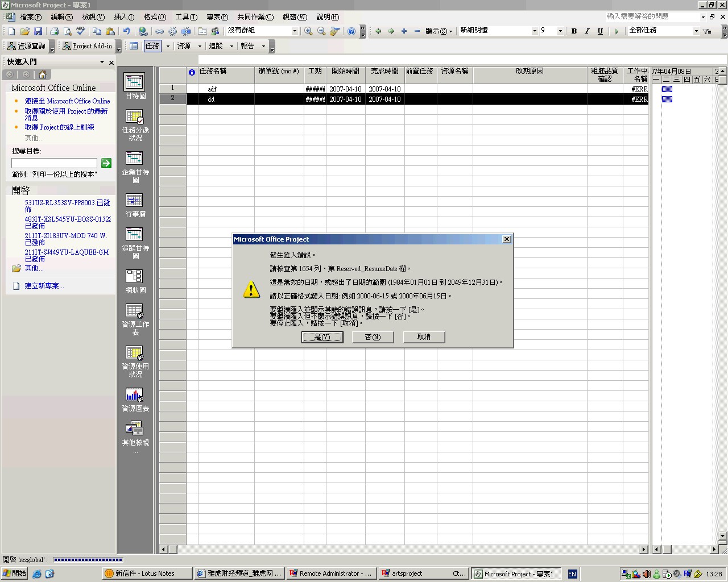Open the 格式(O) menu
The height and width of the screenshot is (582, 728).
(x=155, y=17)
